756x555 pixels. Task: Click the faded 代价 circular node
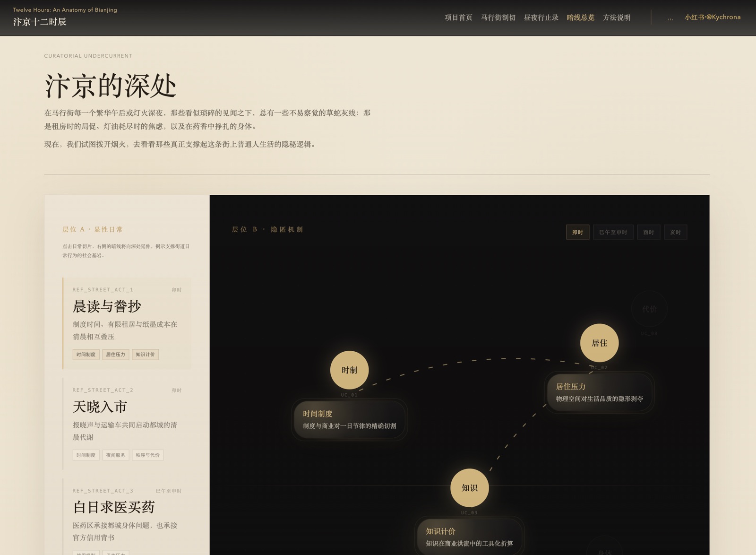(649, 309)
